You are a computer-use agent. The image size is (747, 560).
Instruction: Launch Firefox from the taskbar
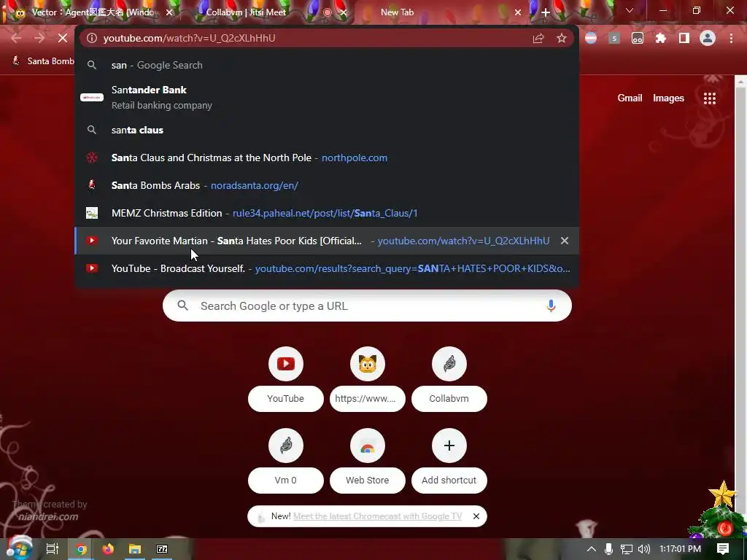[108, 549]
